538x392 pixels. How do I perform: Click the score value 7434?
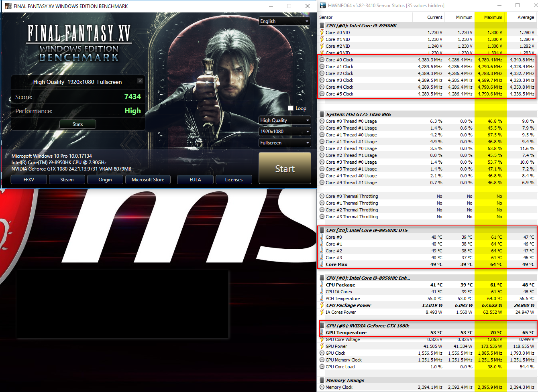(x=132, y=97)
